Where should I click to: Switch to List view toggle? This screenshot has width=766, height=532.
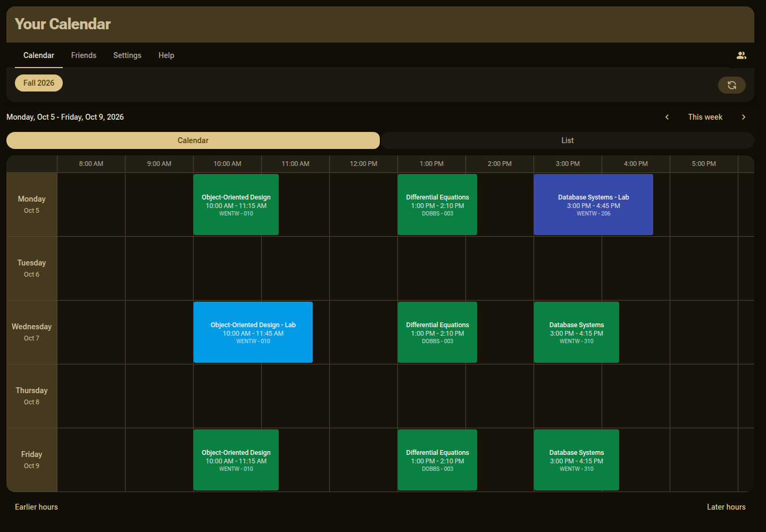(x=568, y=140)
